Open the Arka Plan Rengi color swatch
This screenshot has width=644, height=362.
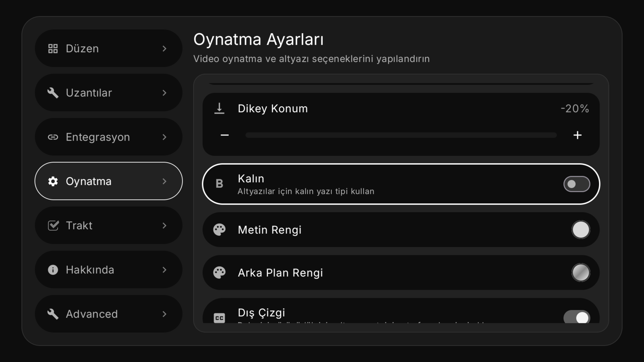pos(580,273)
